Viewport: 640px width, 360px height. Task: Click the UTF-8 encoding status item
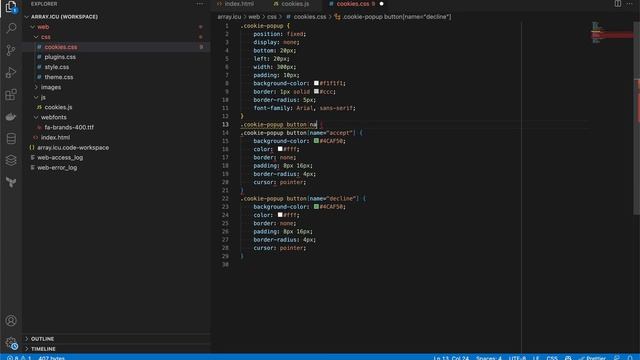click(517, 358)
